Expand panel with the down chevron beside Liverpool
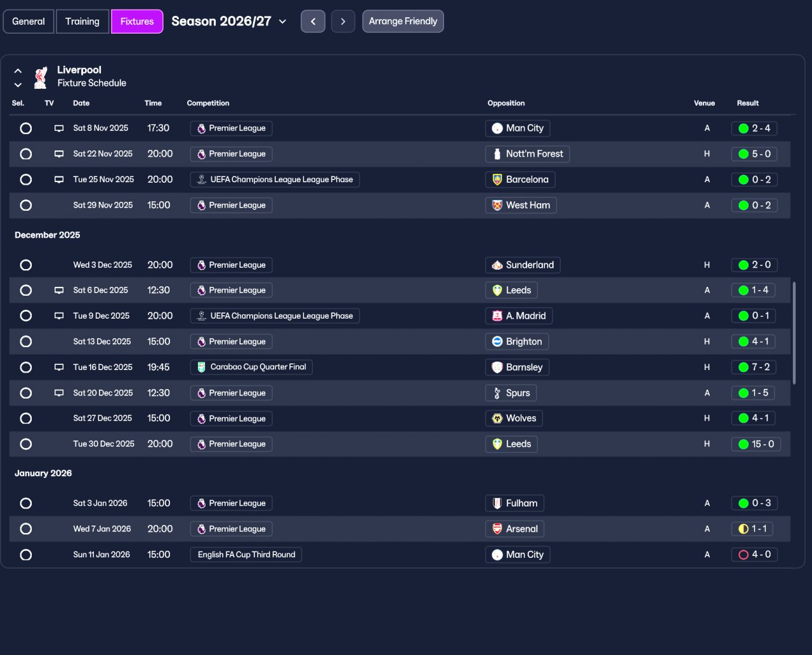Image resolution: width=812 pixels, height=655 pixels. pos(18,85)
